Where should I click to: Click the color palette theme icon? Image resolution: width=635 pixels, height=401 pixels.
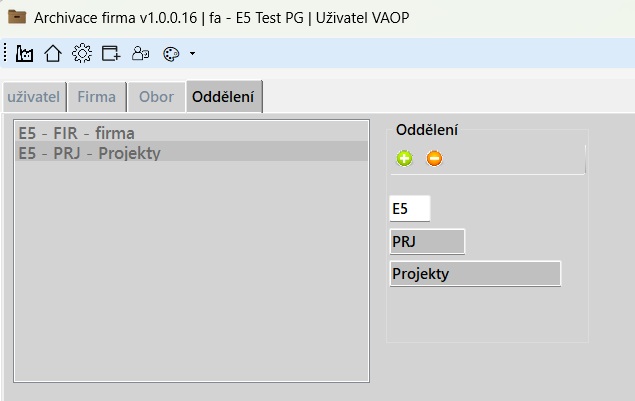point(169,53)
